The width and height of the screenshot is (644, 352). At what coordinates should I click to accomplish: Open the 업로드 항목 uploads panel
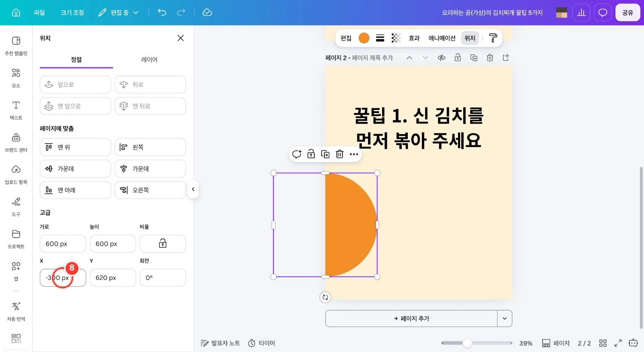point(16,174)
